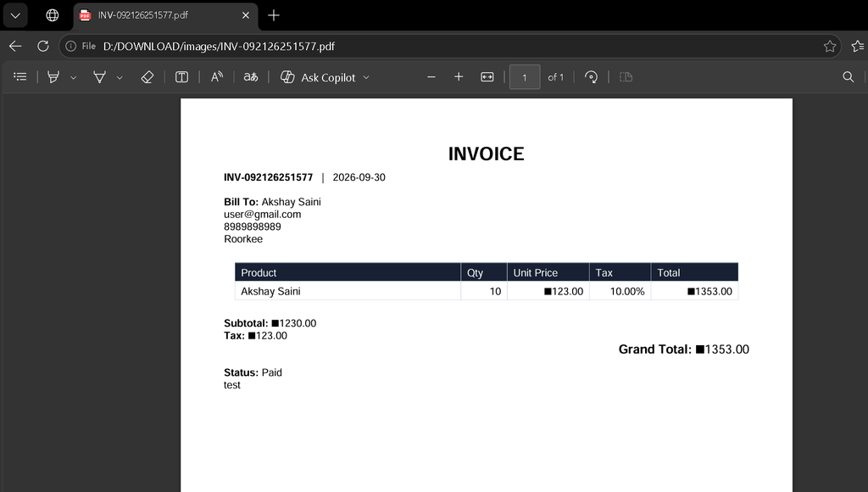This screenshot has width=868, height=492.
Task: Click the globe workspace icon
Action: click(52, 15)
